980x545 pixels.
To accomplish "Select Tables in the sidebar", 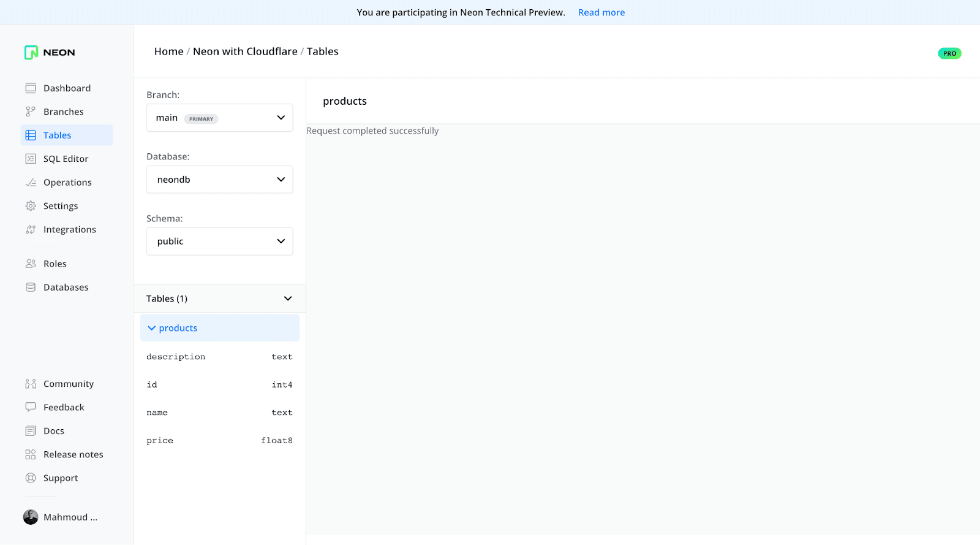I will click(x=67, y=135).
